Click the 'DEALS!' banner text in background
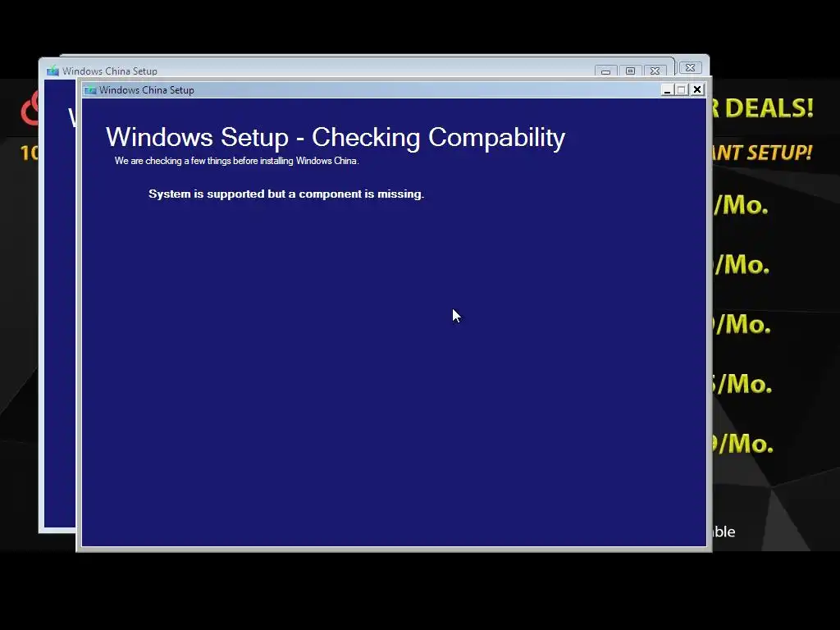The width and height of the screenshot is (840, 630). pyautogui.click(x=769, y=108)
